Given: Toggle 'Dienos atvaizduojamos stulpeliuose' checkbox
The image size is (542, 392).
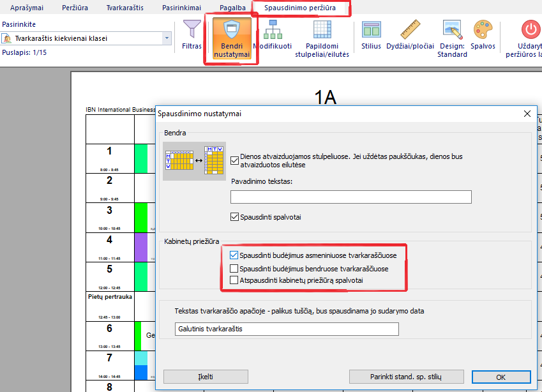Looking at the screenshot, I should click(234, 160).
